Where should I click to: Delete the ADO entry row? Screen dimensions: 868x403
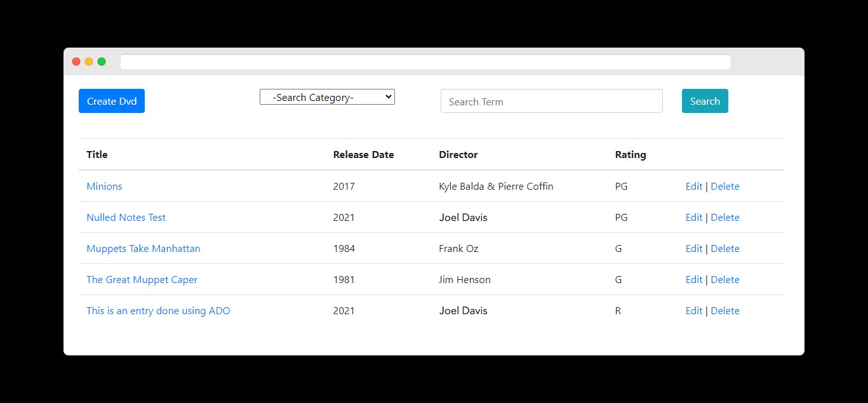coord(725,310)
